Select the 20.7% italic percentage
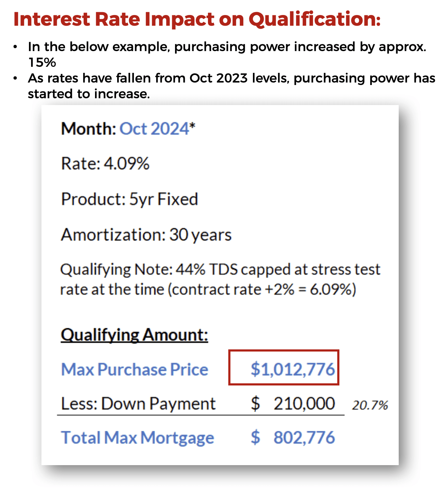448x498 pixels. tap(370, 405)
